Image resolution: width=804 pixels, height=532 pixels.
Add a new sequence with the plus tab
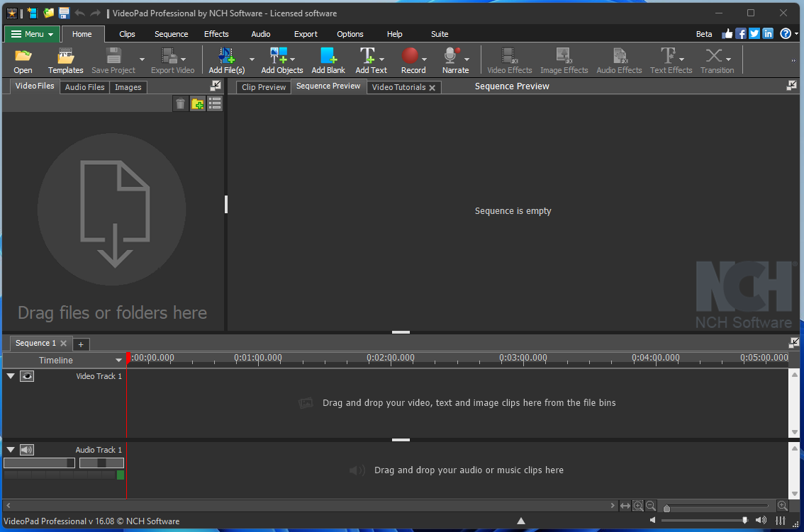pyautogui.click(x=81, y=344)
